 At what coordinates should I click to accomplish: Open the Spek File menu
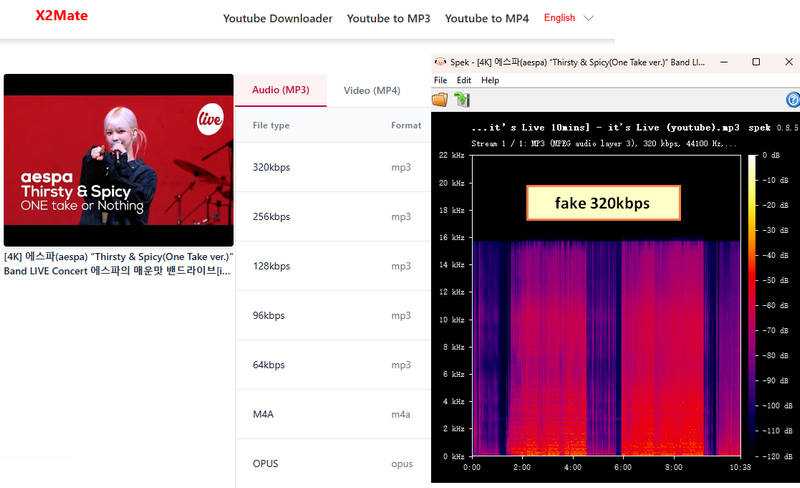click(440, 80)
